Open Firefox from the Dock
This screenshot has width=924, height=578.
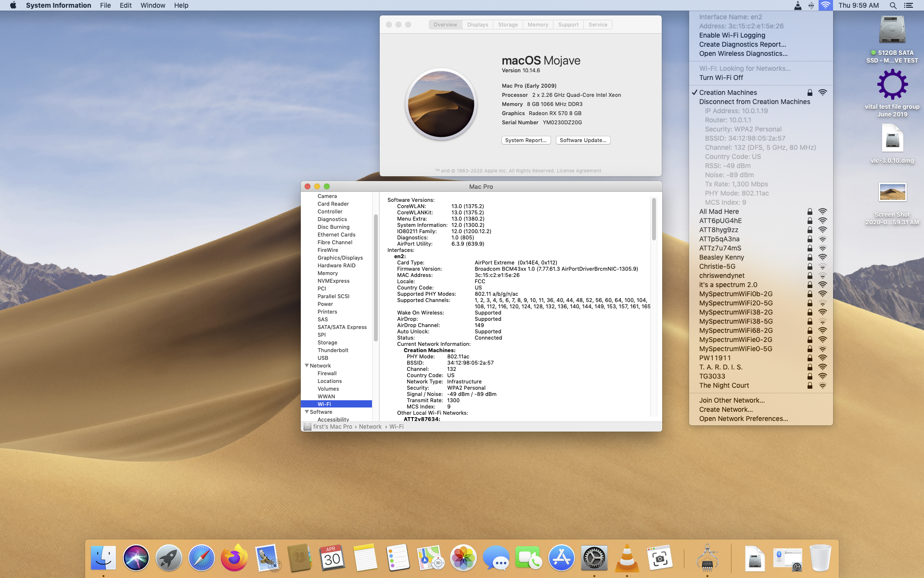234,558
